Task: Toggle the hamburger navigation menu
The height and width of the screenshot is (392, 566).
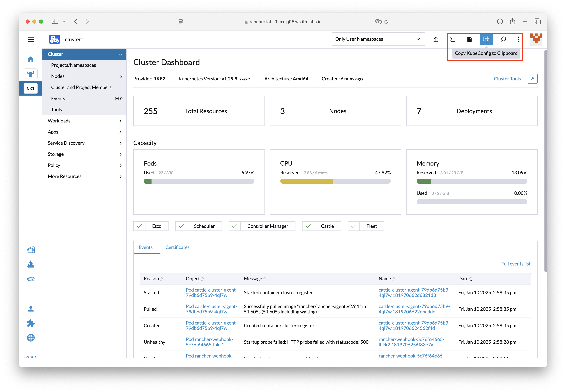Action: pos(31,40)
